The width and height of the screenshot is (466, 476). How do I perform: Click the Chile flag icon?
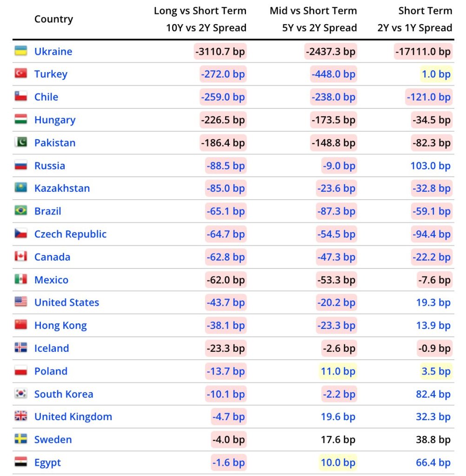click(x=20, y=96)
